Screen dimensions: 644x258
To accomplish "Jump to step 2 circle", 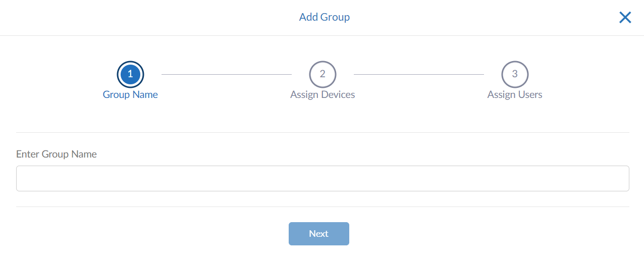I will coord(323,74).
